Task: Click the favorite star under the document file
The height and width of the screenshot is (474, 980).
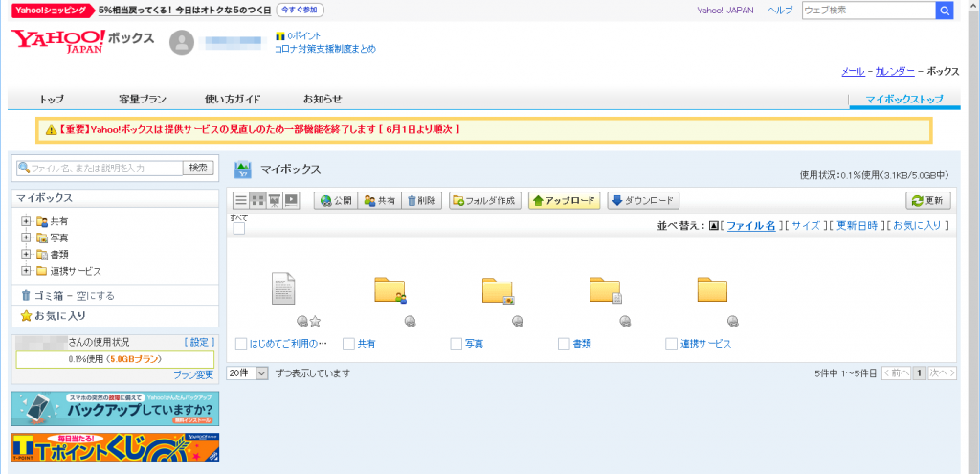Action: (314, 321)
